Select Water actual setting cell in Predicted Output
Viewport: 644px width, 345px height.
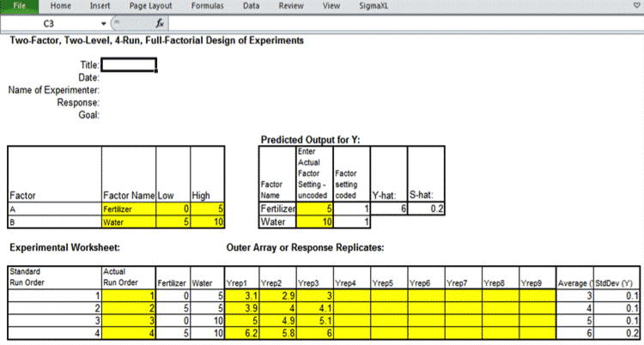click(314, 222)
